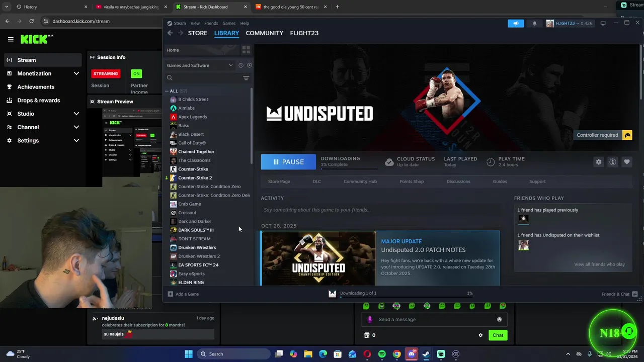Click green Chat send button
The image size is (644, 362).
tap(498, 335)
